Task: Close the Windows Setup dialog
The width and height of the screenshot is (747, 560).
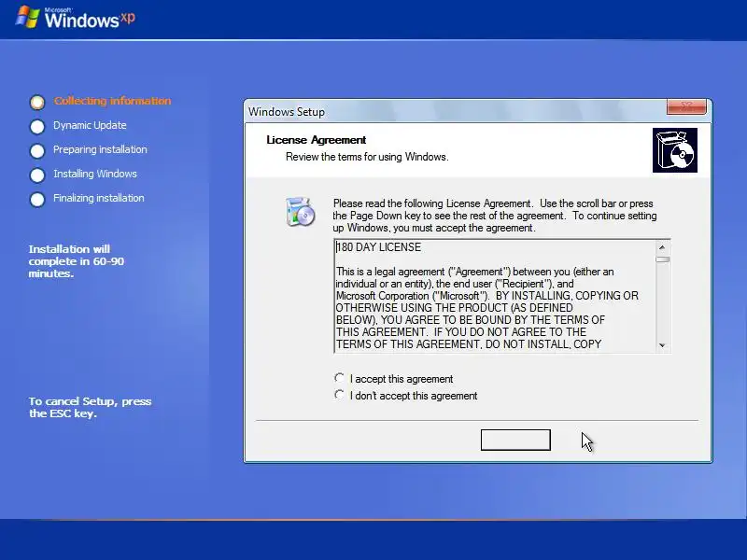Action: click(x=686, y=106)
